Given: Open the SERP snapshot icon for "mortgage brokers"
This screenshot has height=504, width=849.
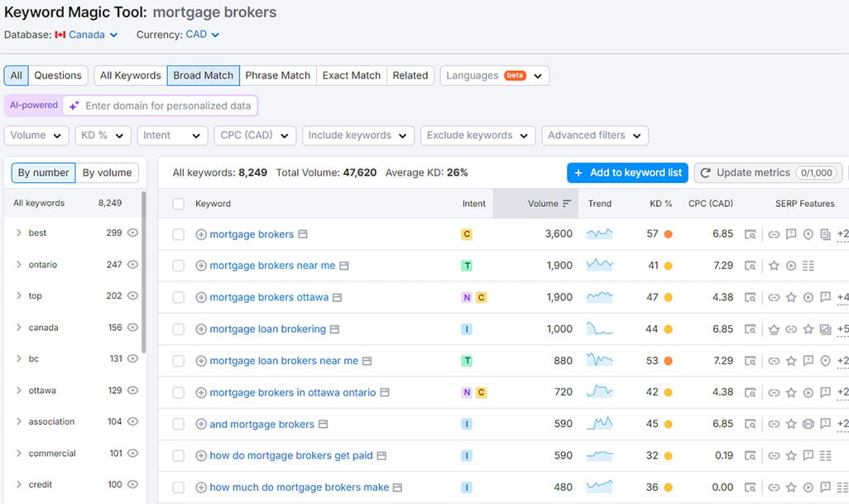Looking at the screenshot, I should (752, 234).
